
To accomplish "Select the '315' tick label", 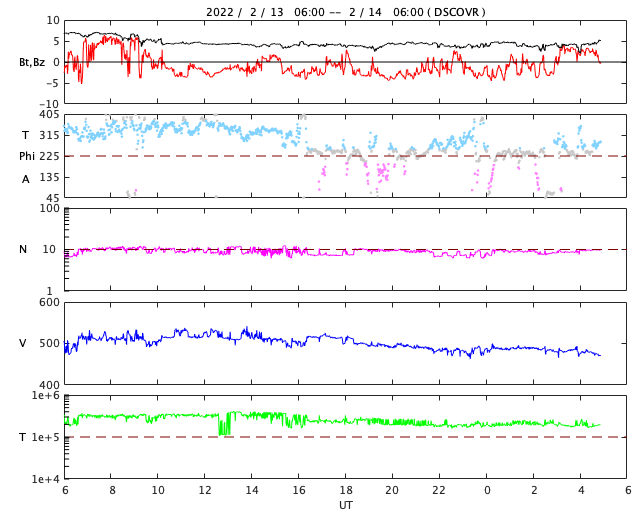I will (49, 135).
